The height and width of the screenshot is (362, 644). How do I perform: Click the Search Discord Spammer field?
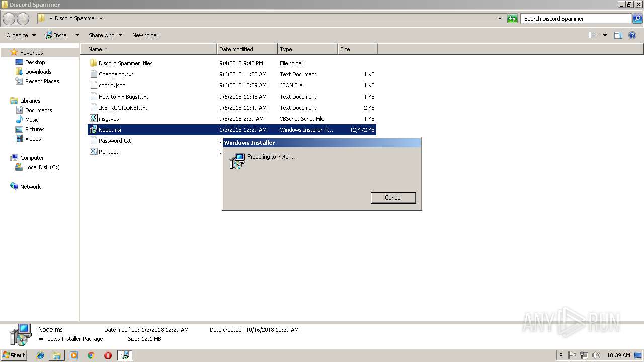(577, 19)
